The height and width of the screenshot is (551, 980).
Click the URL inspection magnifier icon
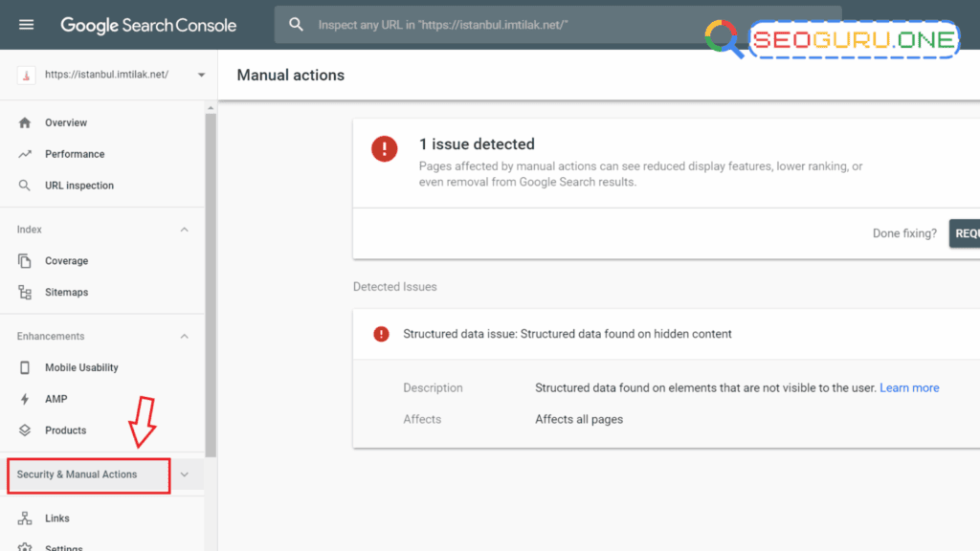tap(24, 186)
